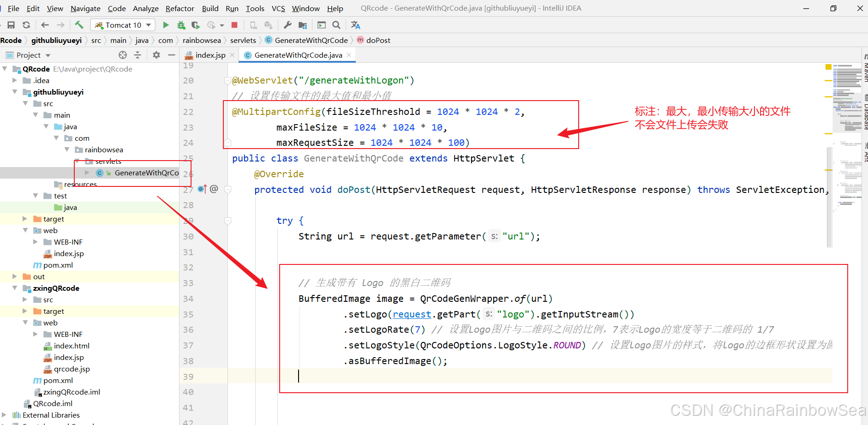Open the Project Structure dialog icon
This screenshot has width=868, height=425.
click(303, 25)
